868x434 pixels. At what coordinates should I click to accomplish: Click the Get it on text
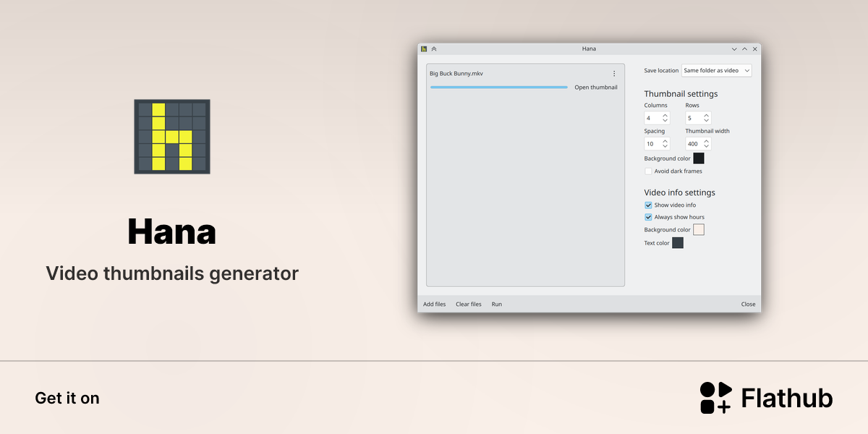pyautogui.click(x=67, y=398)
